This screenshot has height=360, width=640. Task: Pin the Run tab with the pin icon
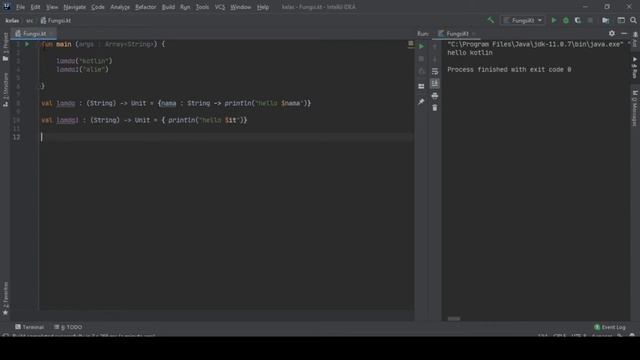coord(421,102)
